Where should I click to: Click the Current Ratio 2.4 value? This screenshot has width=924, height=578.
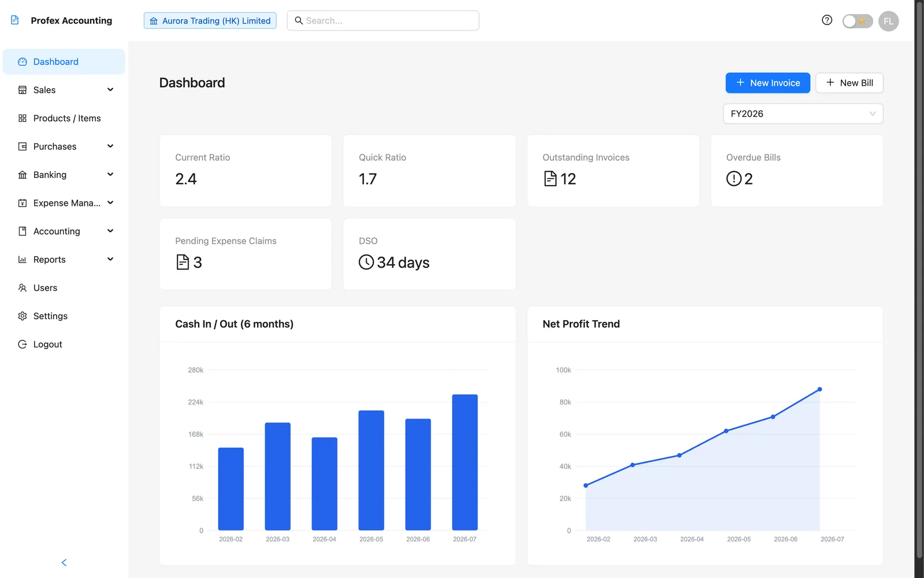(x=186, y=179)
